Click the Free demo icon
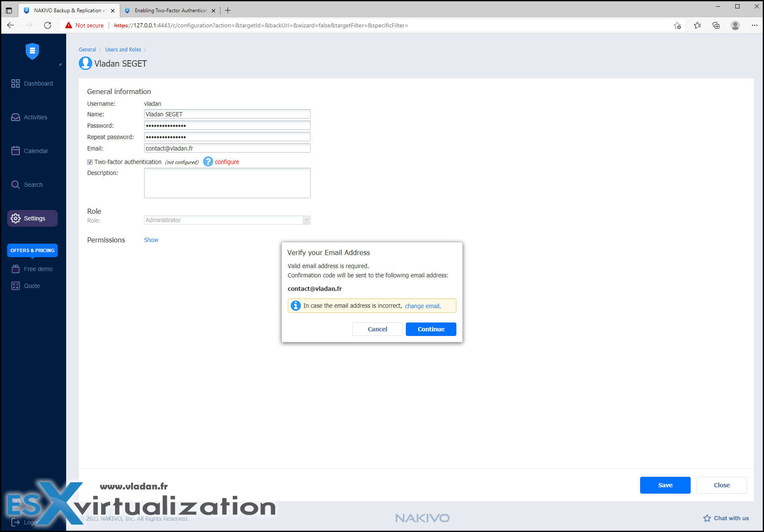Image resolution: width=764 pixels, height=532 pixels. click(x=16, y=269)
